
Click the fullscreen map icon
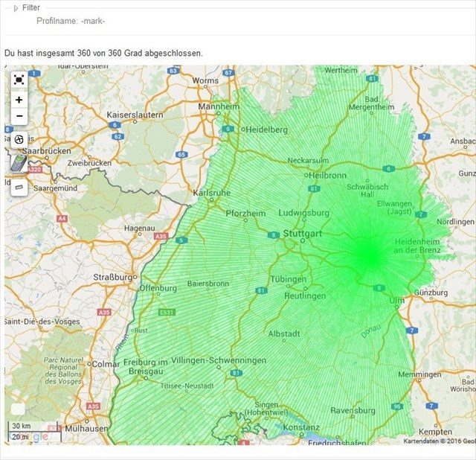19,80
